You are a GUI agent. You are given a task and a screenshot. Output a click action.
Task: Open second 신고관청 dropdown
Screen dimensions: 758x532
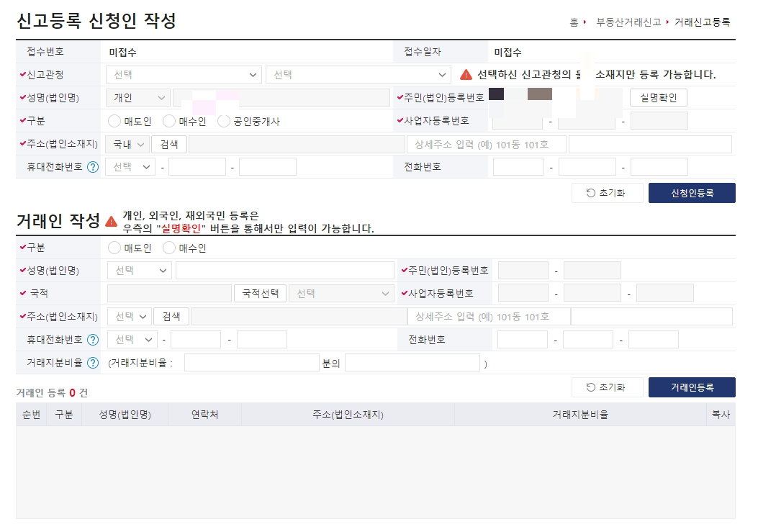coord(358,75)
